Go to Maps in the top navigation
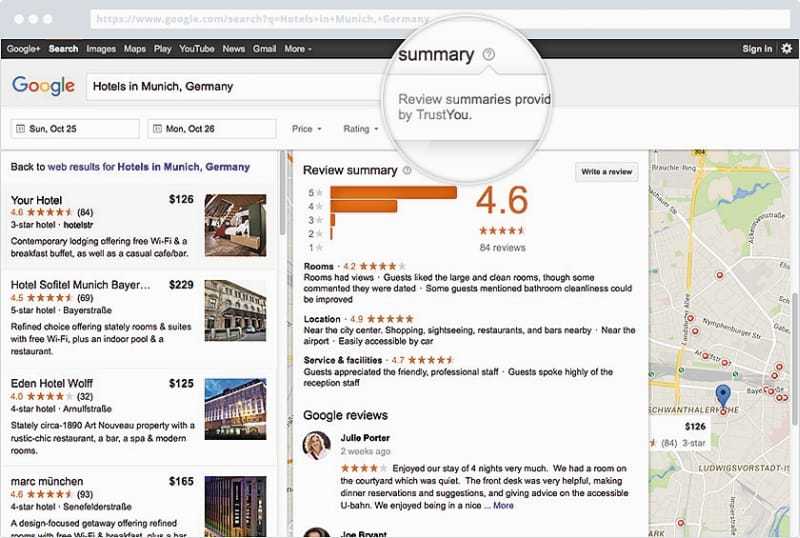 [x=134, y=49]
